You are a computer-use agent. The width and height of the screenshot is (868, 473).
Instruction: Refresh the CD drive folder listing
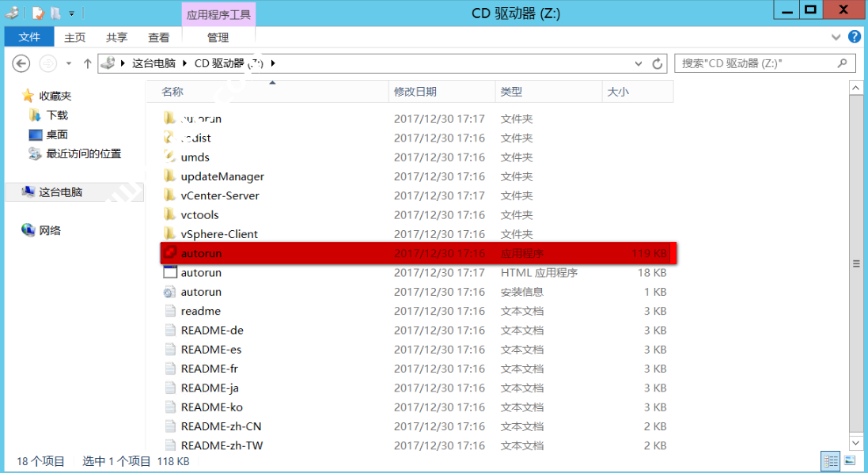tap(657, 63)
